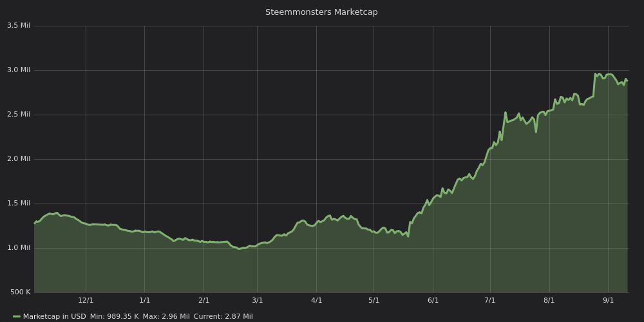
Task: Click the 2.0 Mil y-axis label
Action: click(x=19, y=159)
